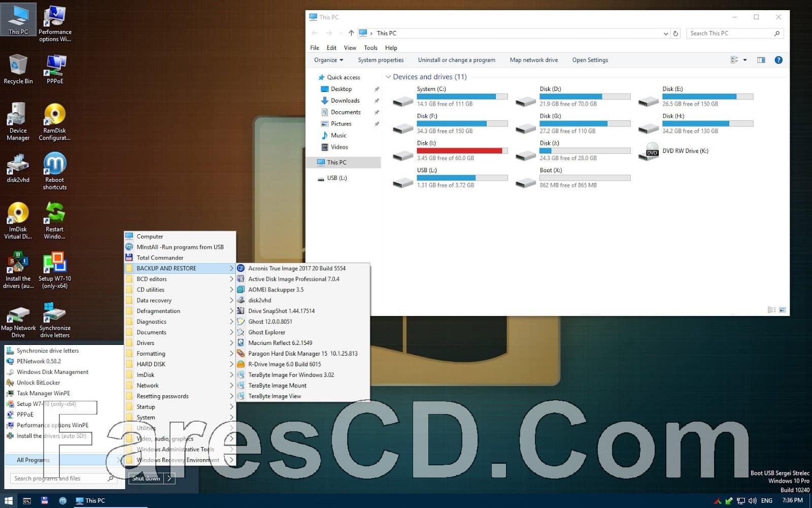Open the Tools menu in This PC
812x508 pixels.
(370, 48)
